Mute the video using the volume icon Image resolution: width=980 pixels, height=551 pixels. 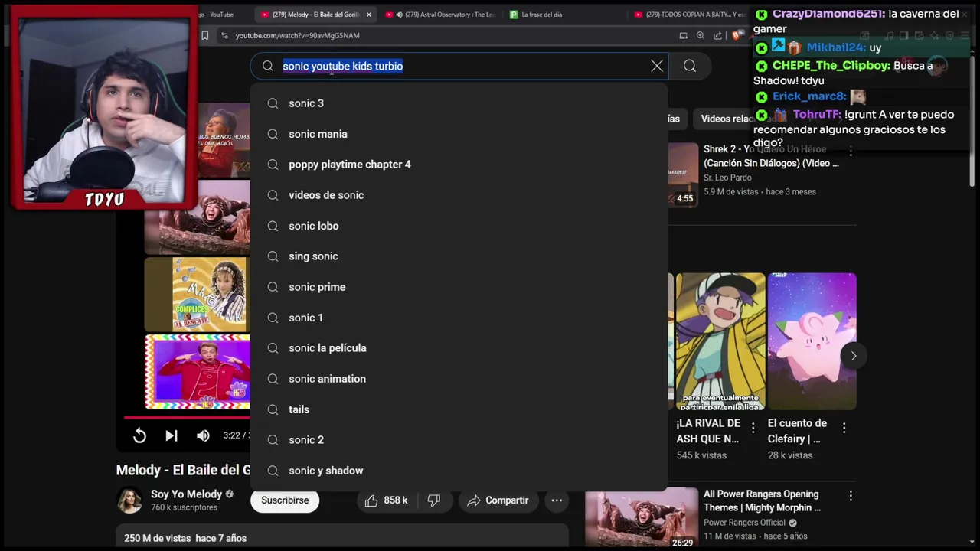[x=203, y=435]
